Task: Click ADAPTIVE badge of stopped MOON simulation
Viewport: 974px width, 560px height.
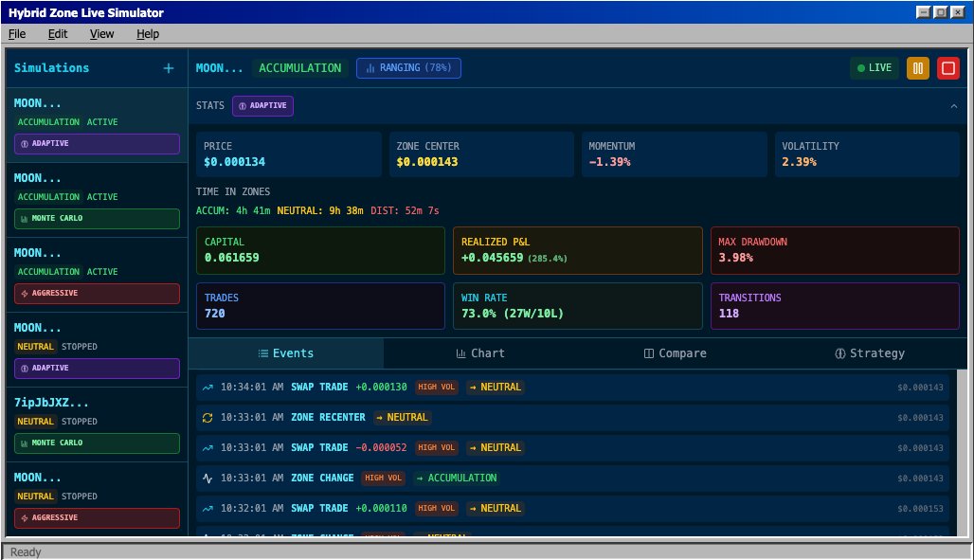Action: [97, 369]
